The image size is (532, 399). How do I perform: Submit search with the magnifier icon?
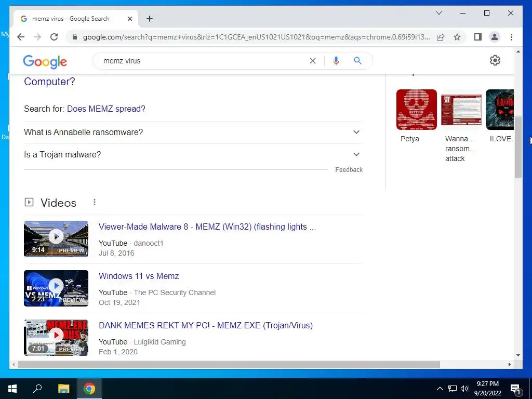pos(357,61)
